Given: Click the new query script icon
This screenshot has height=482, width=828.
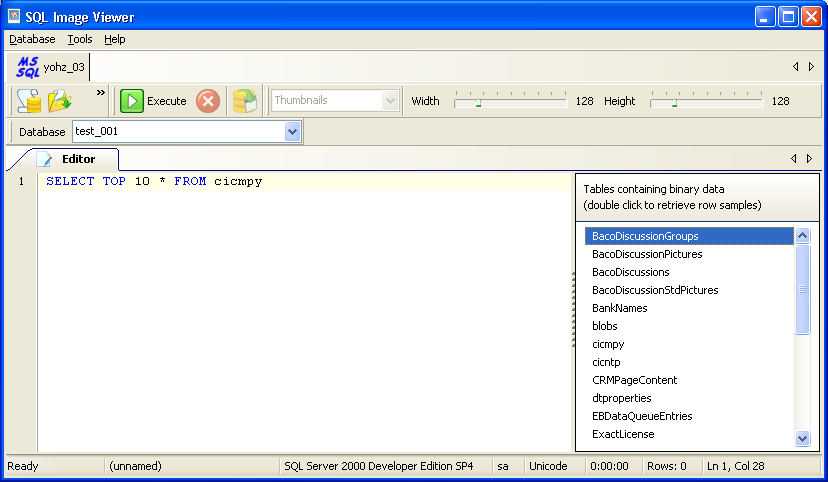Looking at the screenshot, I should [29, 101].
